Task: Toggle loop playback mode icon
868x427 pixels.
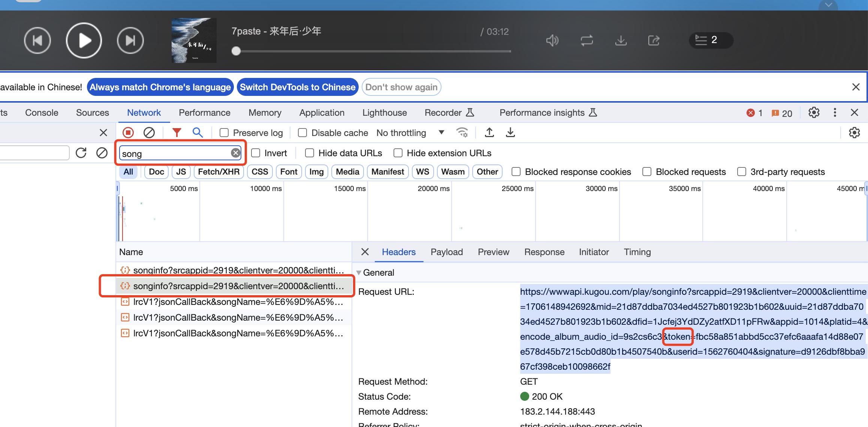Action: (587, 40)
